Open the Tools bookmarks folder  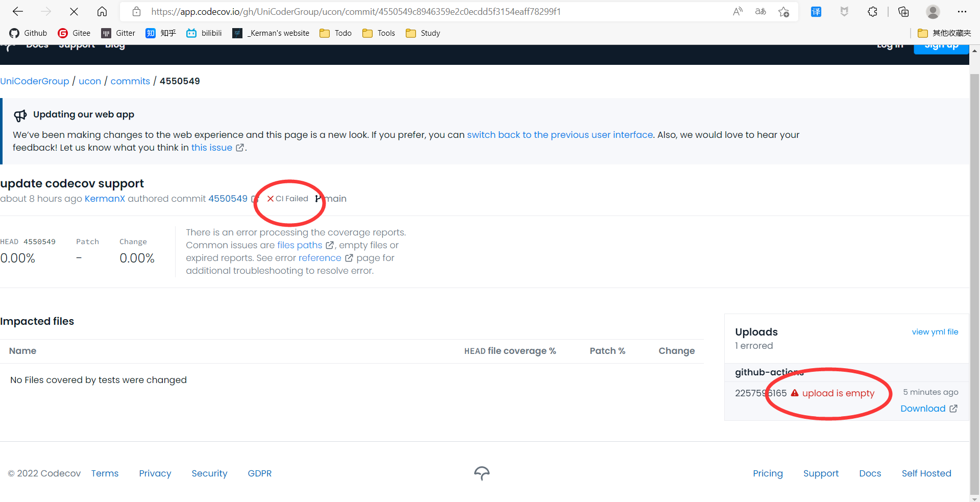[379, 33]
